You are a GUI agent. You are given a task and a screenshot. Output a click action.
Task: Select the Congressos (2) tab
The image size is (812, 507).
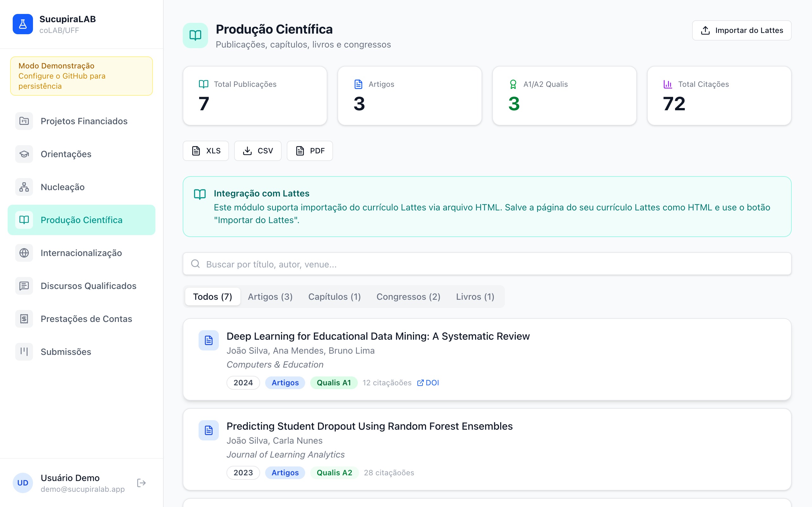point(408,297)
